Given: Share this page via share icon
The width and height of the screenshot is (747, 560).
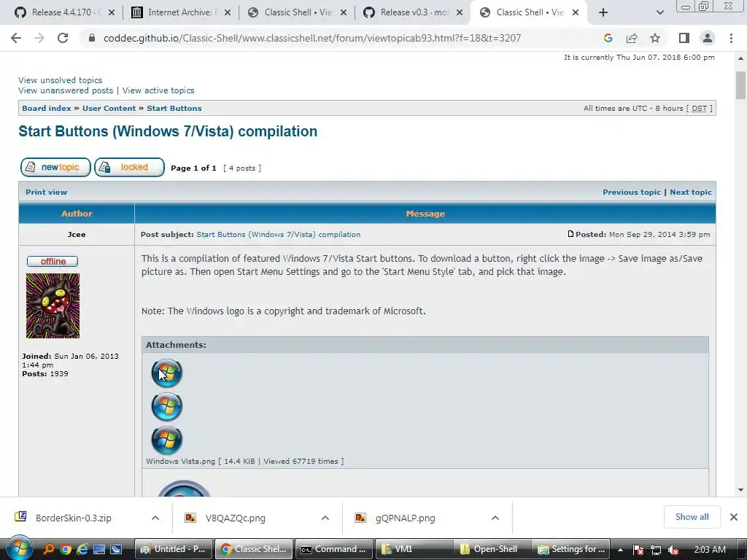Looking at the screenshot, I should [632, 38].
